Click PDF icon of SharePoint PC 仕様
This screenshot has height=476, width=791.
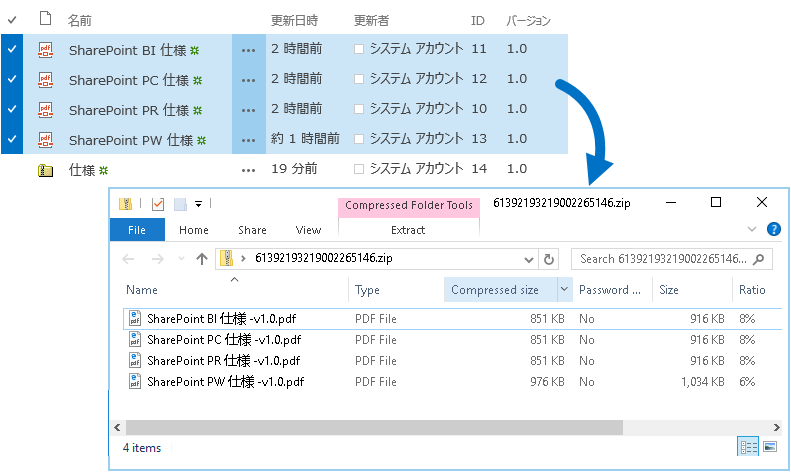pos(45,80)
